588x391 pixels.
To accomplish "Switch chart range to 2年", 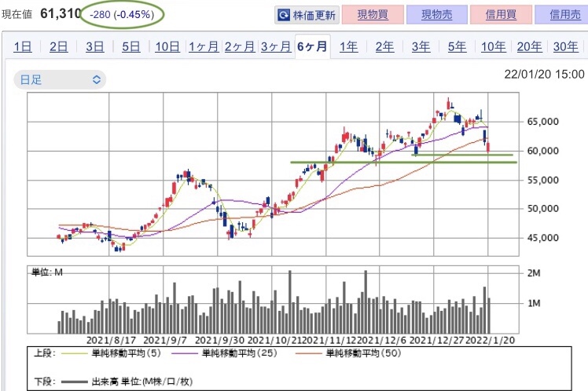I will click(384, 47).
